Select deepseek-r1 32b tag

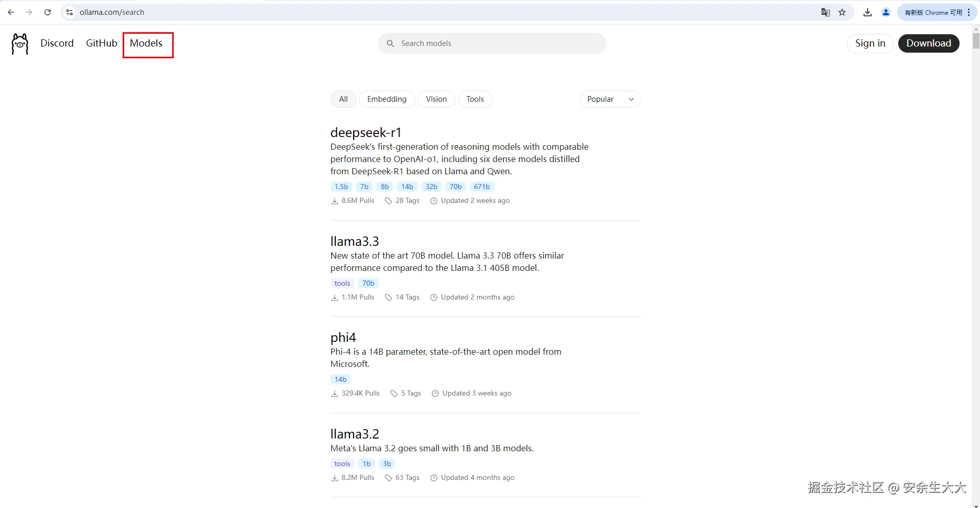(x=432, y=187)
